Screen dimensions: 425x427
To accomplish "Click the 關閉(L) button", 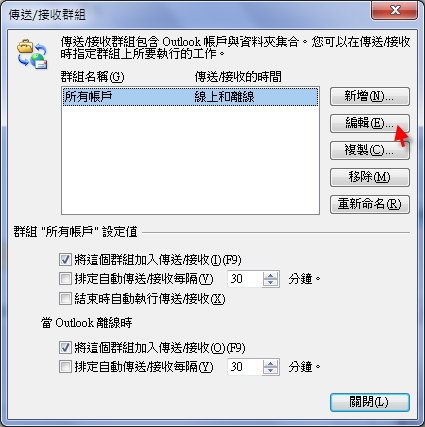I will 370,402.
